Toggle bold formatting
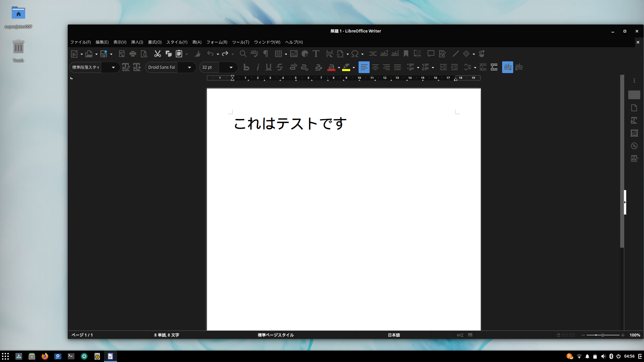Image resolution: width=644 pixels, height=362 pixels. coord(246,67)
